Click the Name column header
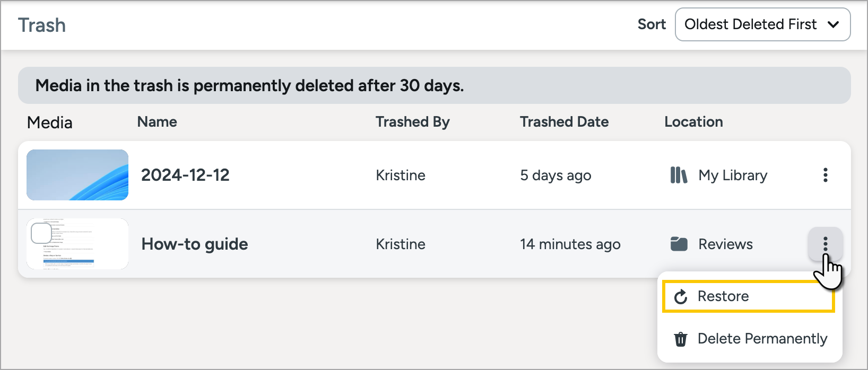This screenshot has height=370, width=868. (157, 122)
